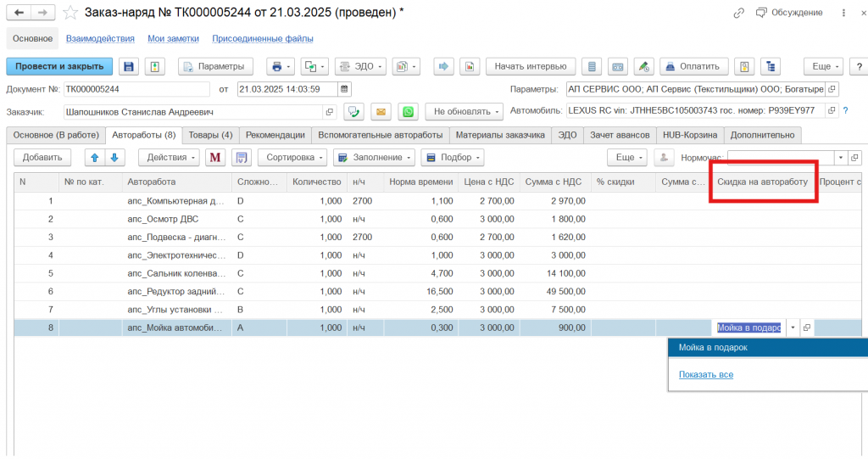Click the save (floppy disk) icon
Image resolution: width=868 pixels, height=459 pixels.
pos(129,66)
